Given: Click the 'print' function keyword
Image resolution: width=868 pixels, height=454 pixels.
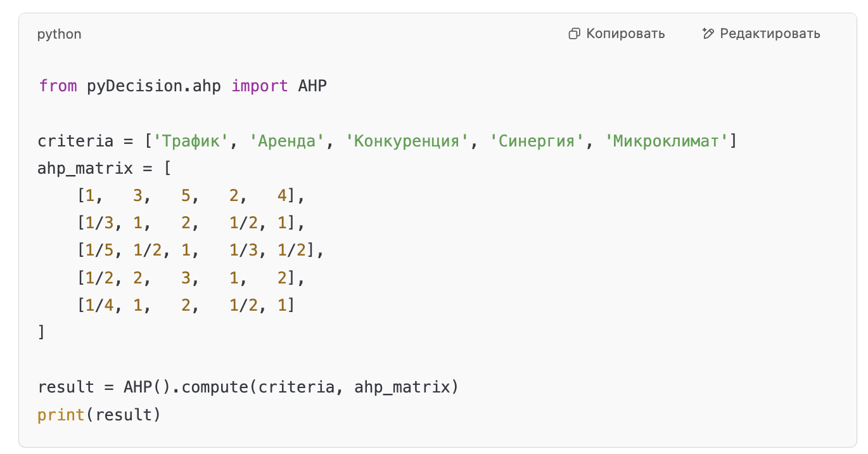Looking at the screenshot, I should tap(61, 415).
